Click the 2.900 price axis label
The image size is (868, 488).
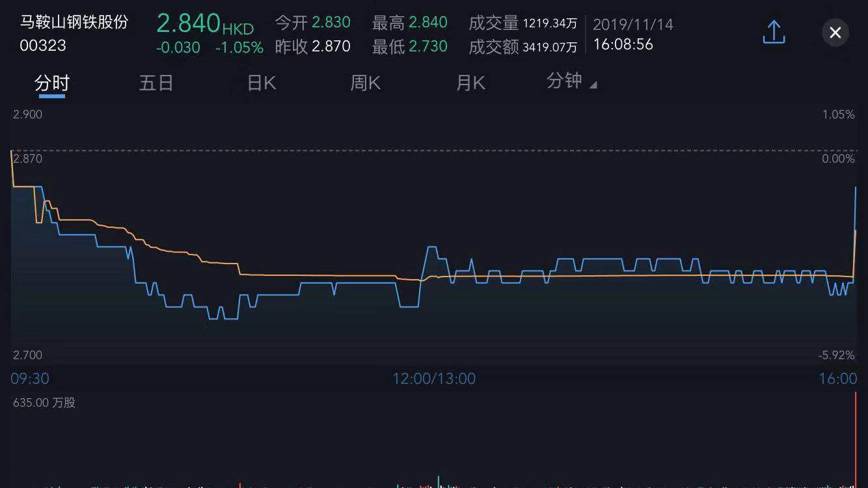(x=27, y=115)
